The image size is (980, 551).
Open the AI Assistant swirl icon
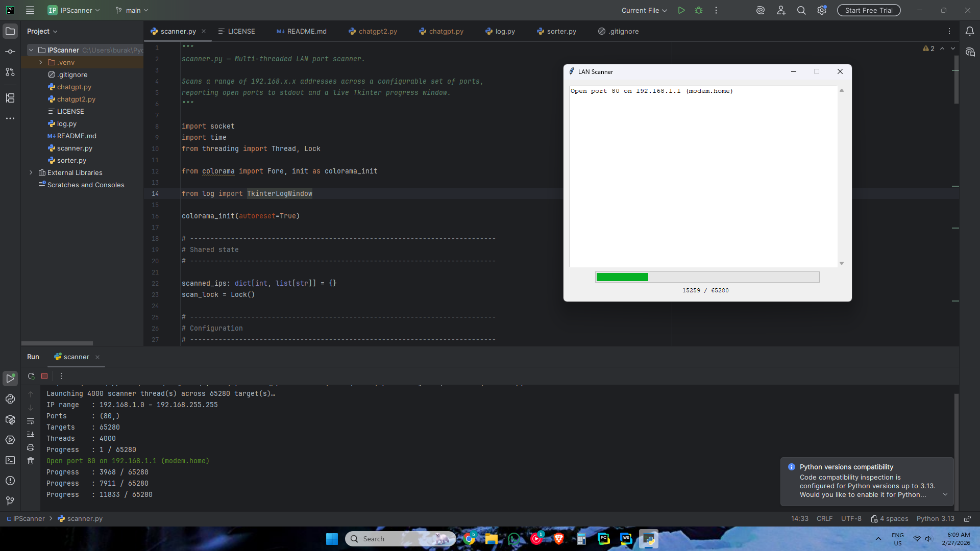(x=761, y=10)
